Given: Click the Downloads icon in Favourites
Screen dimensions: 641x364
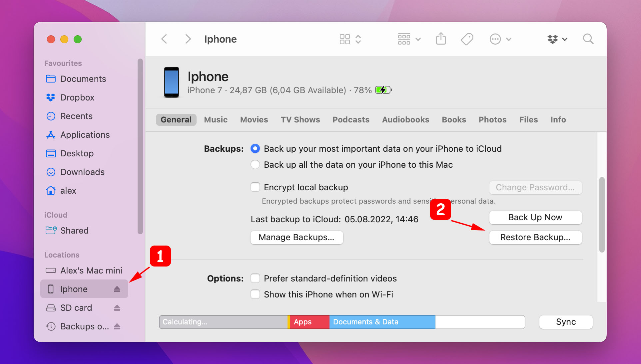Looking at the screenshot, I should pyautogui.click(x=51, y=172).
